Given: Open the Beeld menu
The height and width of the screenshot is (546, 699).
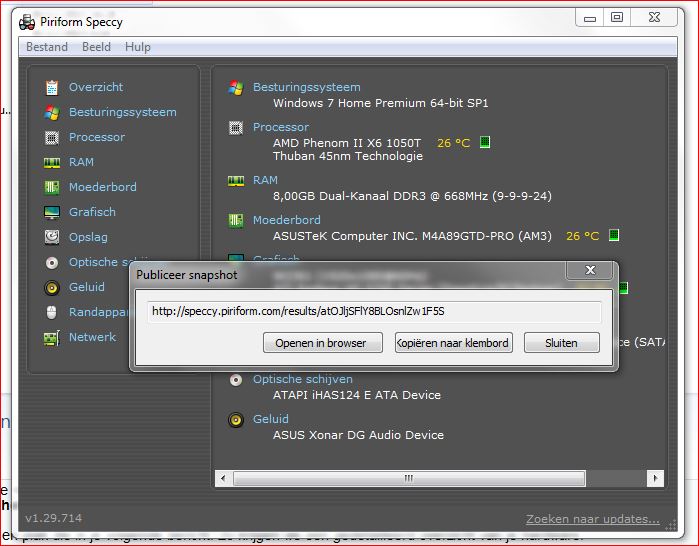Looking at the screenshot, I should [x=96, y=47].
